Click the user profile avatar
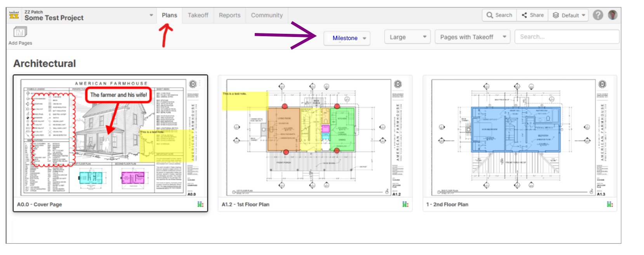The height and width of the screenshot is (255, 644). 613,15
